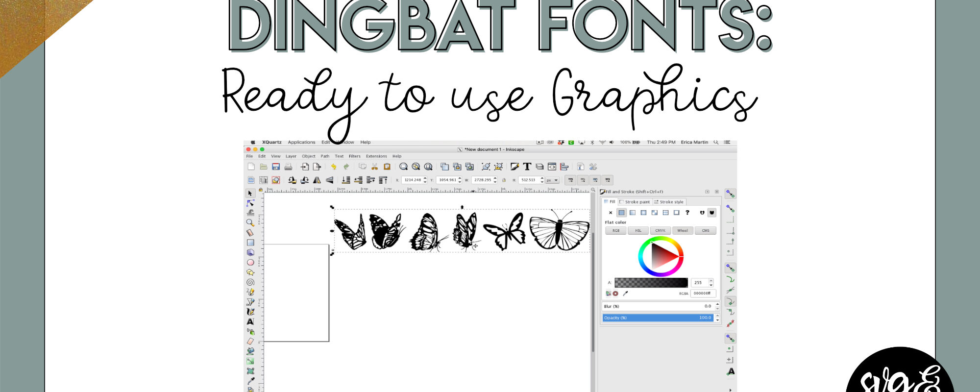Image resolution: width=980 pixels, height=392 pixels.
Task: Rotate selection 90 degrees counter-clockwise
Action: 293,180
